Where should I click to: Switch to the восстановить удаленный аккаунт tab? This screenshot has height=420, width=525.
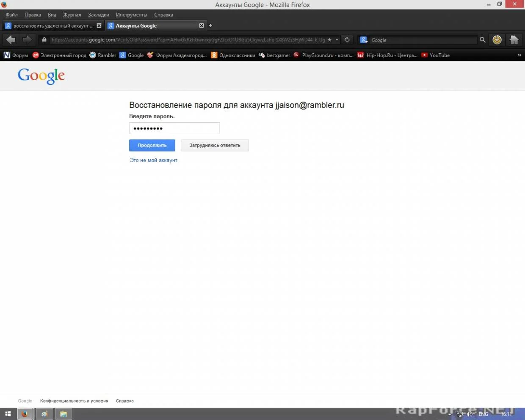tap(53, 26)
